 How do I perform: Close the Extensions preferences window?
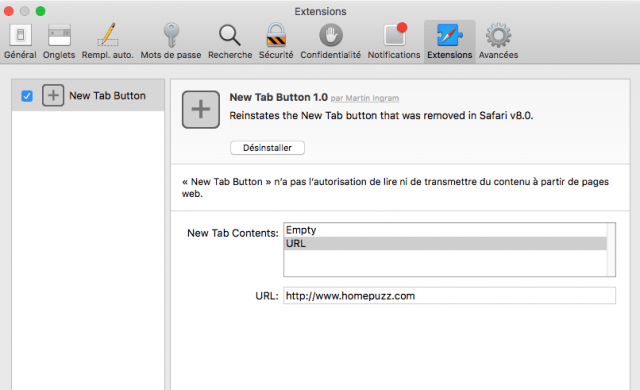pos(9,11)
